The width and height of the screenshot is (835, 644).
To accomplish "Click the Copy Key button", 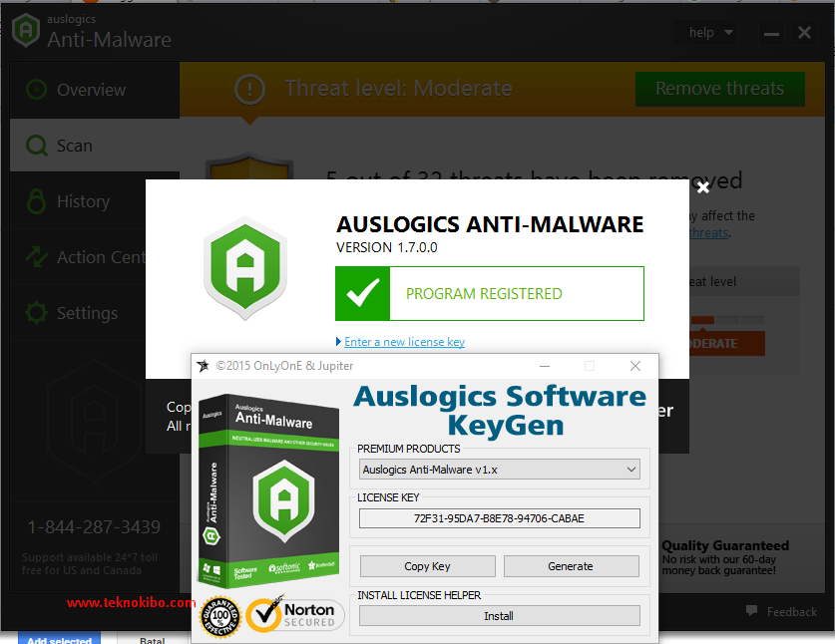I will click(x=427, y=566).
